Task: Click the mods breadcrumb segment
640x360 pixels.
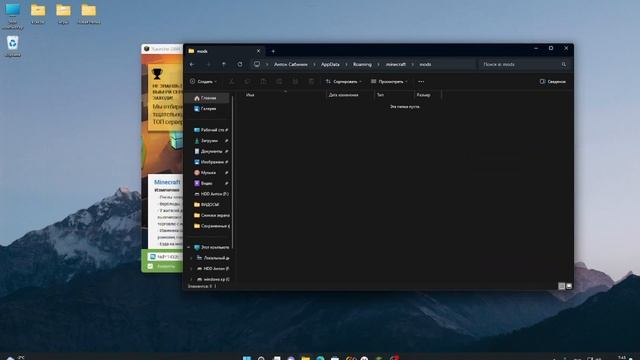Action: point(425,64)
